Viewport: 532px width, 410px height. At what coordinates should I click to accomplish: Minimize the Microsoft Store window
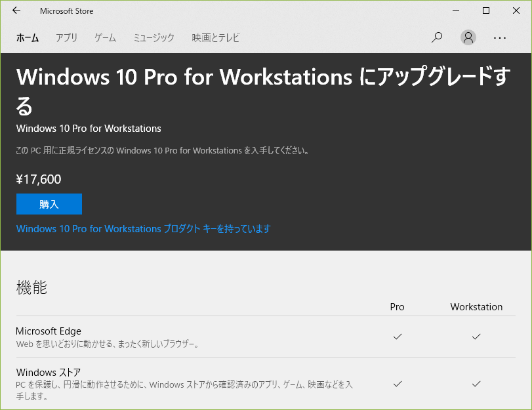[456, 11]
